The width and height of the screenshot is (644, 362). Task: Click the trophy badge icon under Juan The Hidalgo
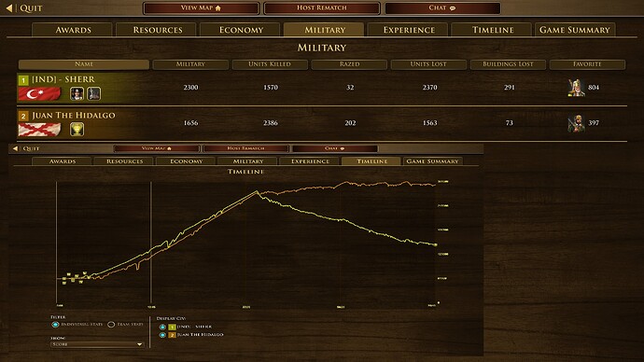coord(77,130)
